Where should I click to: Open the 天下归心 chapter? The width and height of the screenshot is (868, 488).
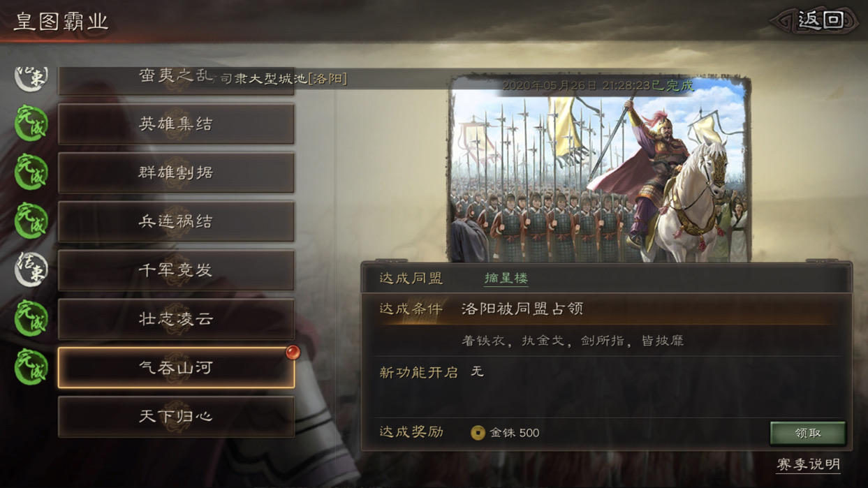pos(176,417)
